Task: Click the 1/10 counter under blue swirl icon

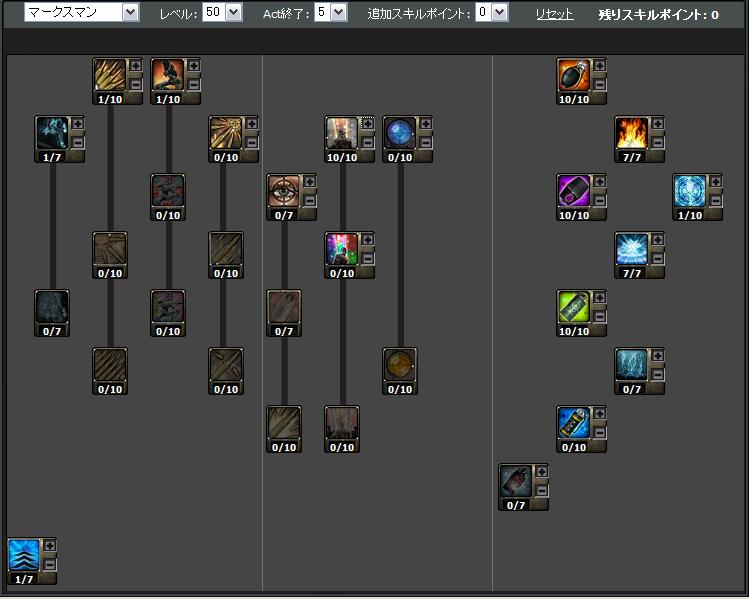Action: click(690, 215)
